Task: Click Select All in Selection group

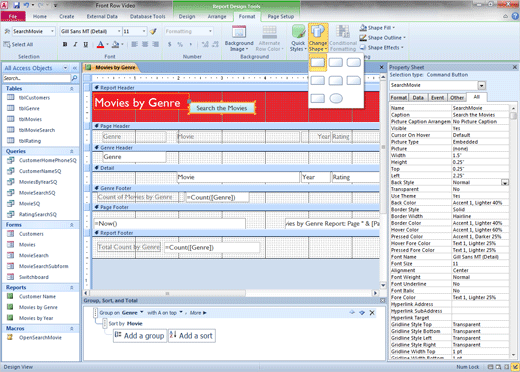Action: 18,44
